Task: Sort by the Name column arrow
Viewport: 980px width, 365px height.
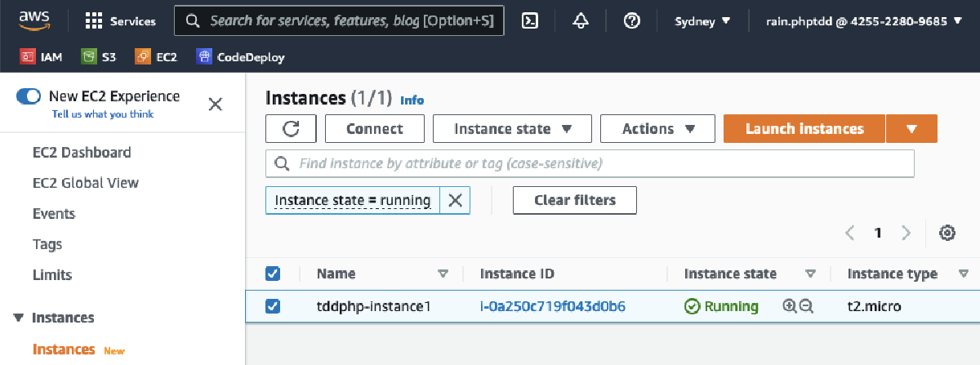Action: tap(443, 274)
